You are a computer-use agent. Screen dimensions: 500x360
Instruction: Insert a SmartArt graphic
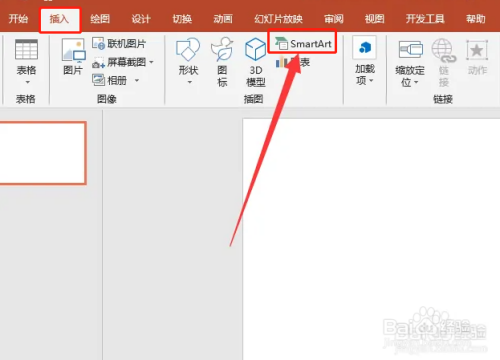point(303,44)
